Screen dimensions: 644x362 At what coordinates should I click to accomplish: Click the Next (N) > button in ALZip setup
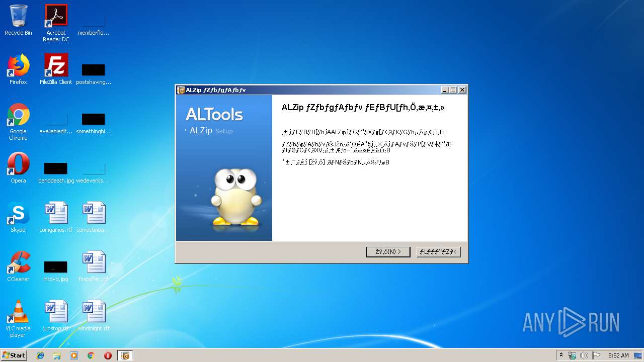388,252
